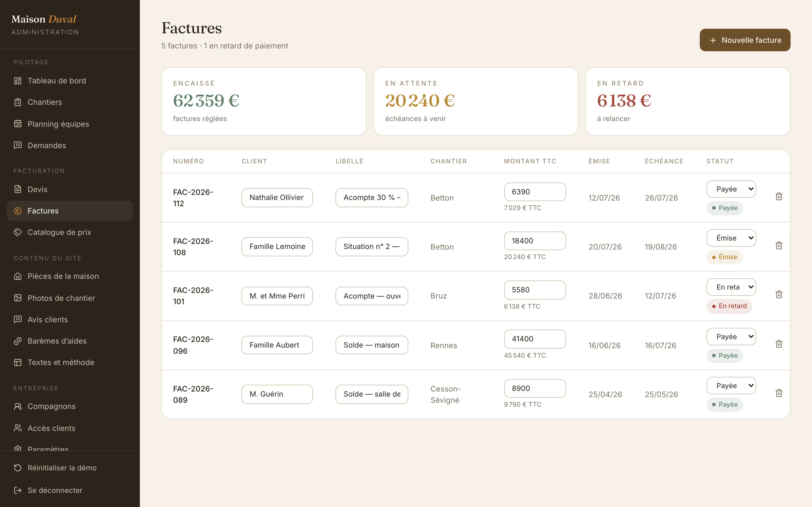Click the Tableau de bord grid icon
Image resolution: width=812 pixels, height=507 pixels.
[x=18, y=81]
